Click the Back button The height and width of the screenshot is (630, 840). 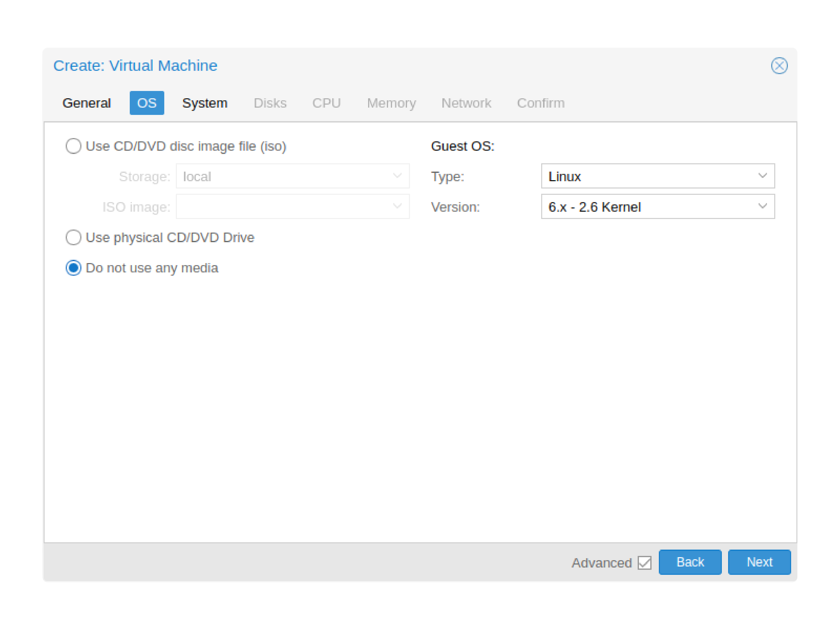pyautogui.click(x=691, y=562)
